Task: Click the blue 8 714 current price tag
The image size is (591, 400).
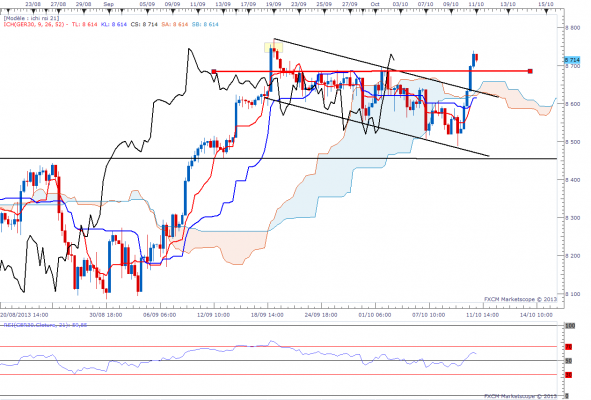Action: pos(572,60)
